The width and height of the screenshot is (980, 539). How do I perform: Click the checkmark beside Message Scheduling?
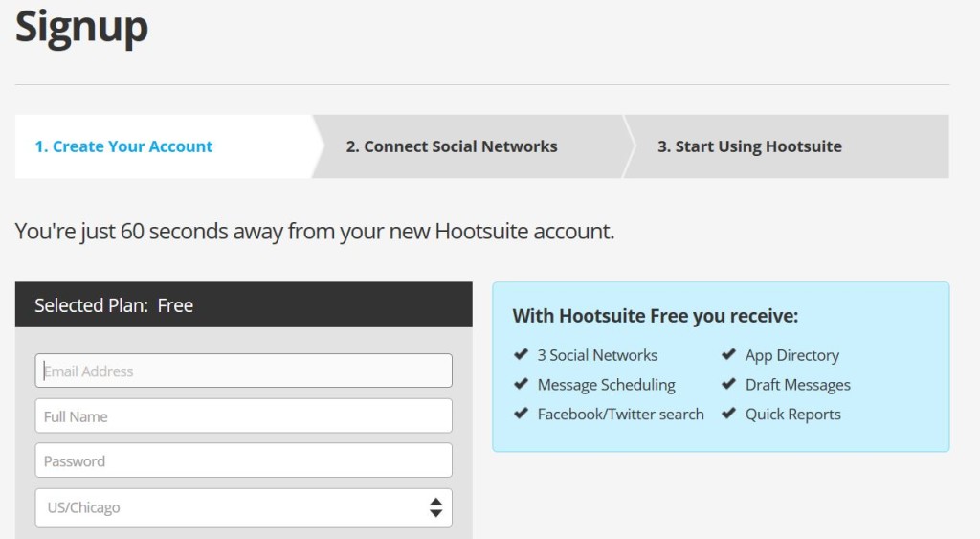point(521,384)
